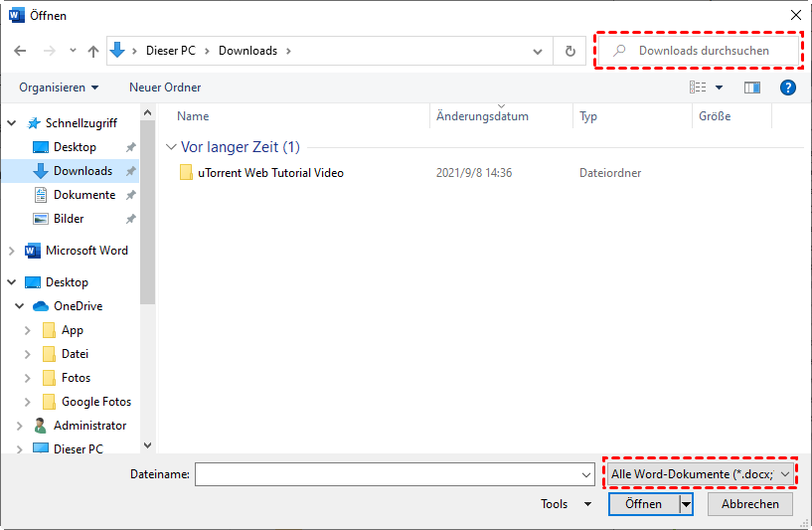Click the blue download arrow in address bar
Image resolution: width=812 pixels, height=530 pixels.
click(117, 51)
